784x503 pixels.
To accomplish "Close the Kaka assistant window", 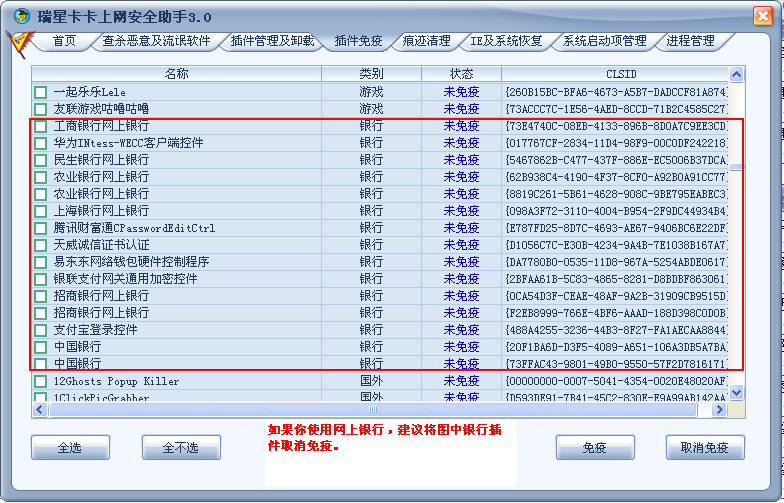I will pos(762,16).
